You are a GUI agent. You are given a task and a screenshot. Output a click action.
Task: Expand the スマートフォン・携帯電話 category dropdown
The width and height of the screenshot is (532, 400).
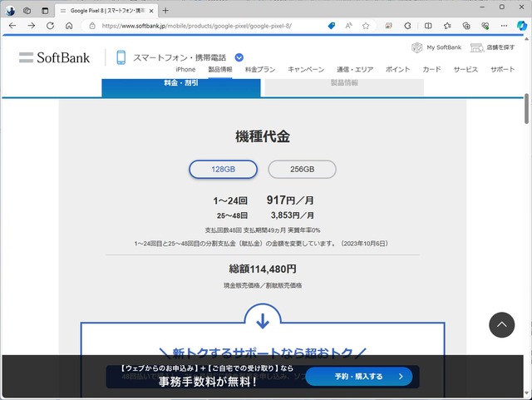pyautogui.click(x=239, y=57)
